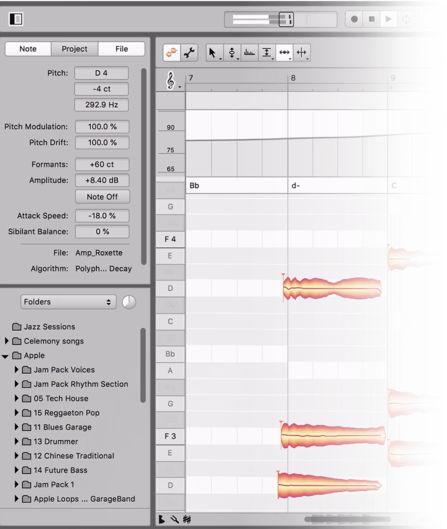The width and height of the screenshot is (447, 529).
Task: Click the F 3 pitch ruler key
Action: (x=170, y=436)
